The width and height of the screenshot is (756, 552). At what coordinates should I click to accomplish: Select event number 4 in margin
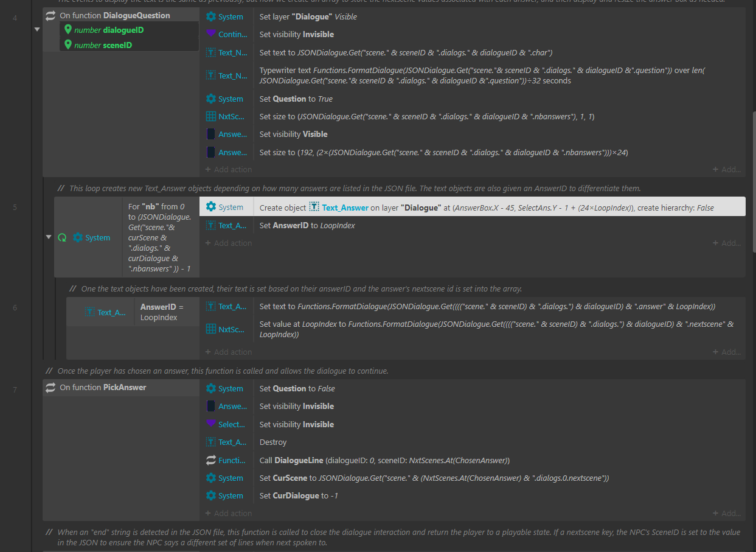tap(15, 17)
